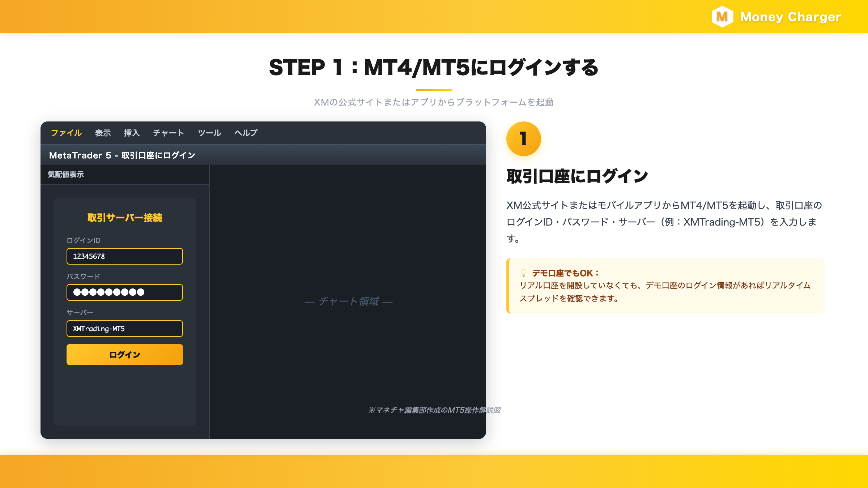
Task: Click the XMの公式サイト subtitle text
Action: (434, 102)
